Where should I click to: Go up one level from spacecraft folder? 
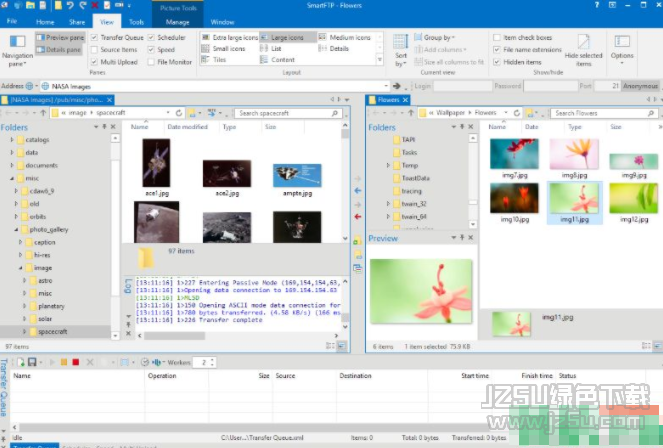point(43,113)
